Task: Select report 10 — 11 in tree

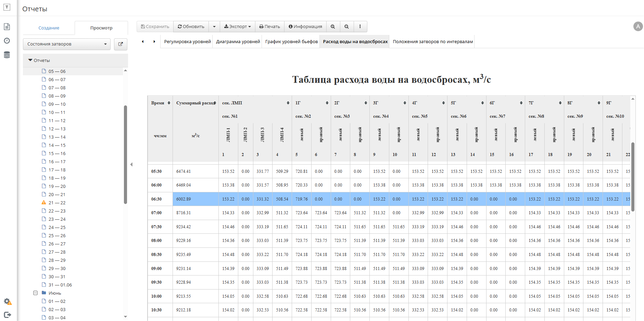Action: click(x=57, y=113)
